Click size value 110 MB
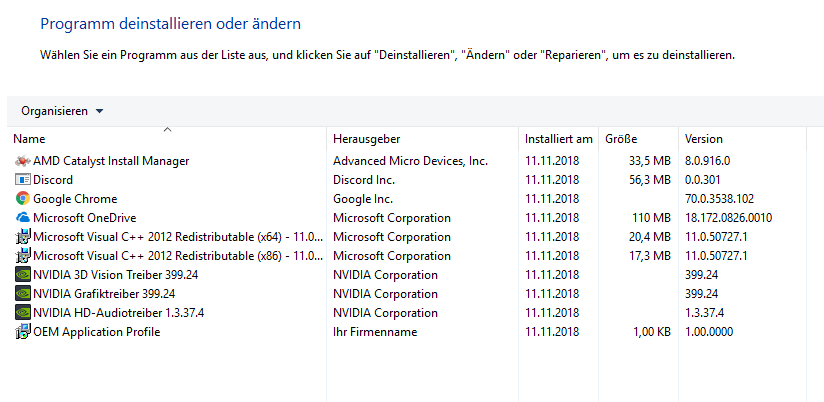This screenshot has width=824, height=402. click(x=653, y=218)
